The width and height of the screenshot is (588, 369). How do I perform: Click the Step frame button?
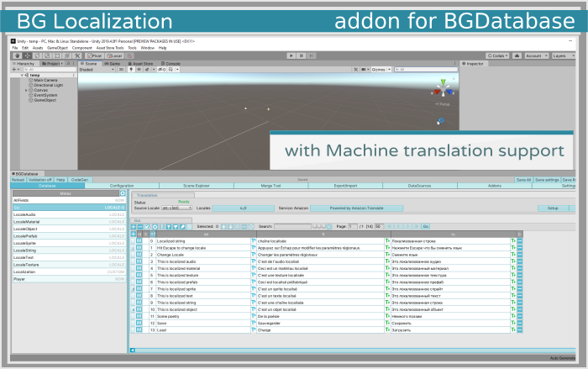click(312, 55)
